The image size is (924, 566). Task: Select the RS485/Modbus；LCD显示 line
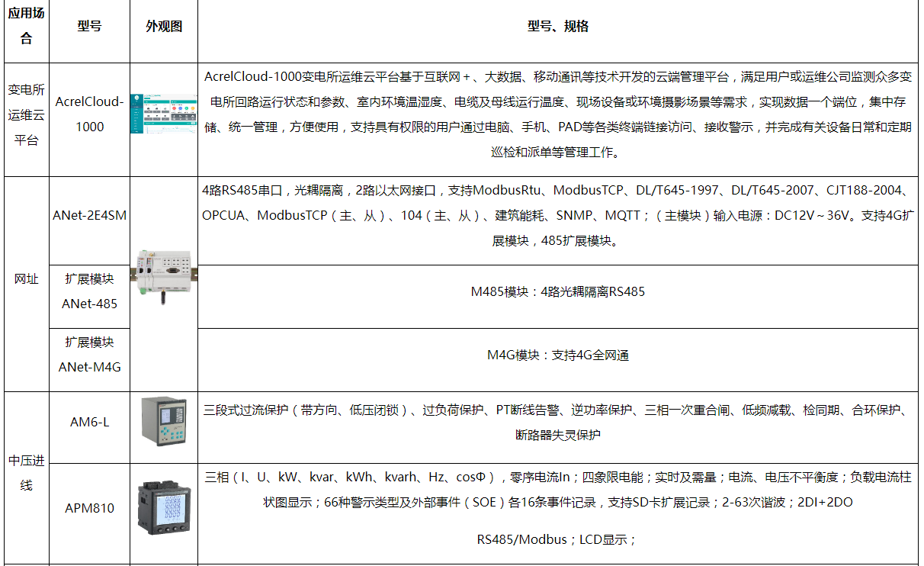point(557,539)
